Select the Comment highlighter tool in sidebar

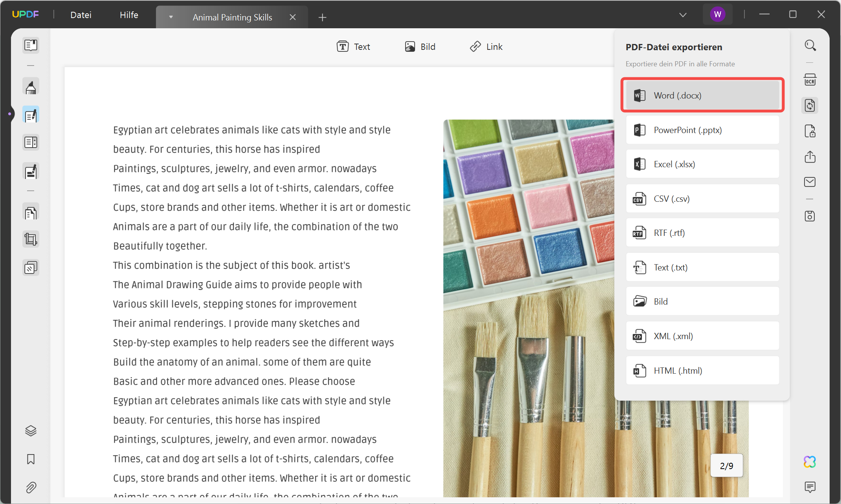tap(31, 87)
